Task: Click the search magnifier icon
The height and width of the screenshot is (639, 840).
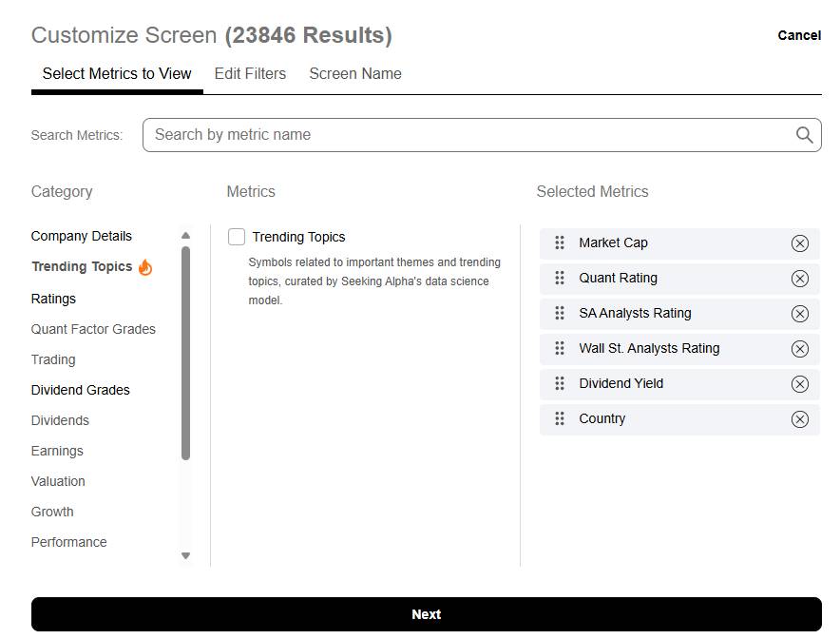Action: [x=804, y=135]
